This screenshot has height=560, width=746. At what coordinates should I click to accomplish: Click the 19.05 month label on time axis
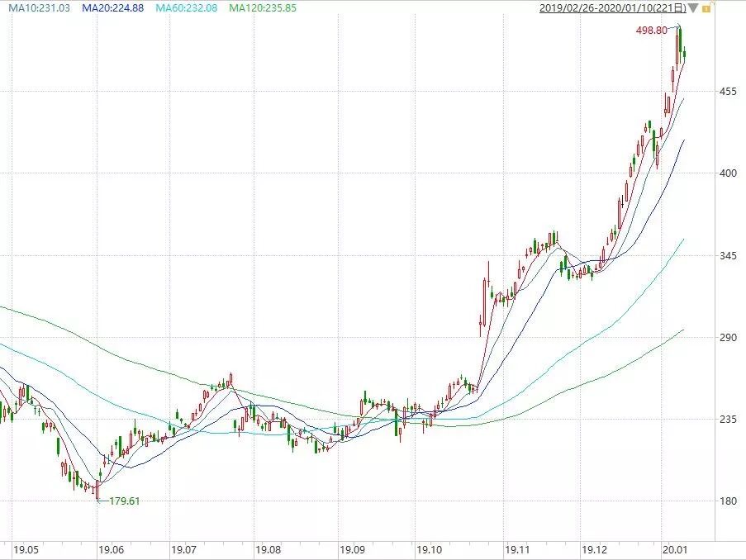(x=26, y=550)
